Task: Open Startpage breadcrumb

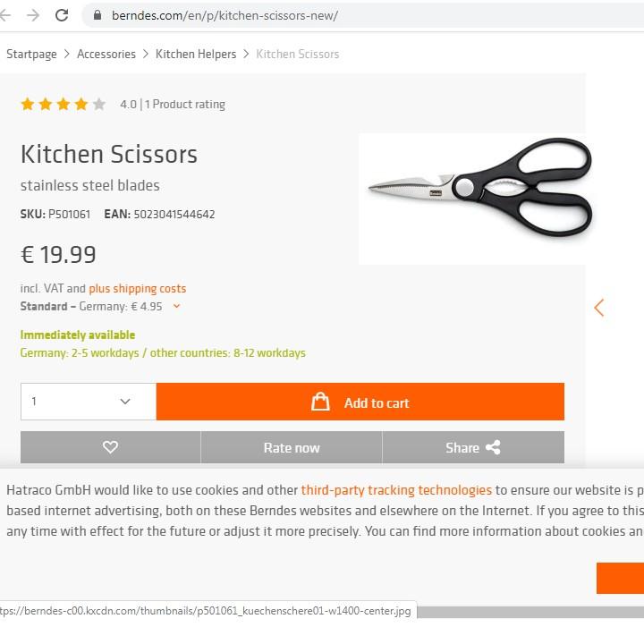Action: pos(31,55)
